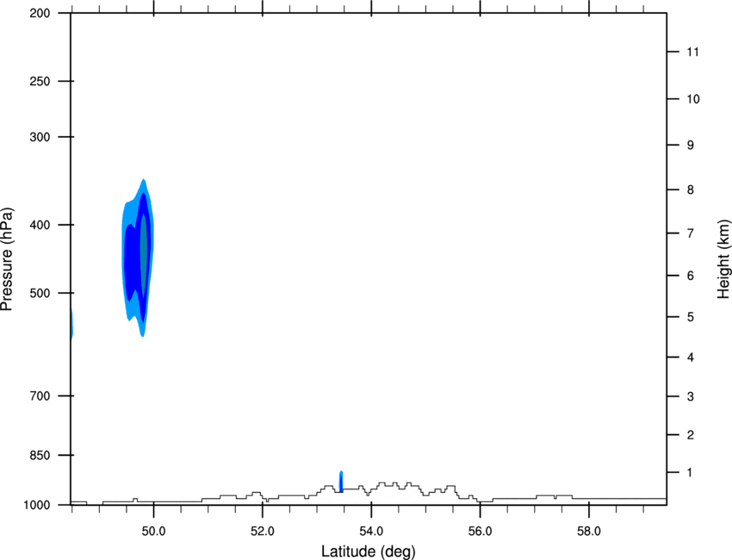732x560 pixels.
Task: Click the 9 km height label
Action: pyautogui.click(x=691, y=146)
